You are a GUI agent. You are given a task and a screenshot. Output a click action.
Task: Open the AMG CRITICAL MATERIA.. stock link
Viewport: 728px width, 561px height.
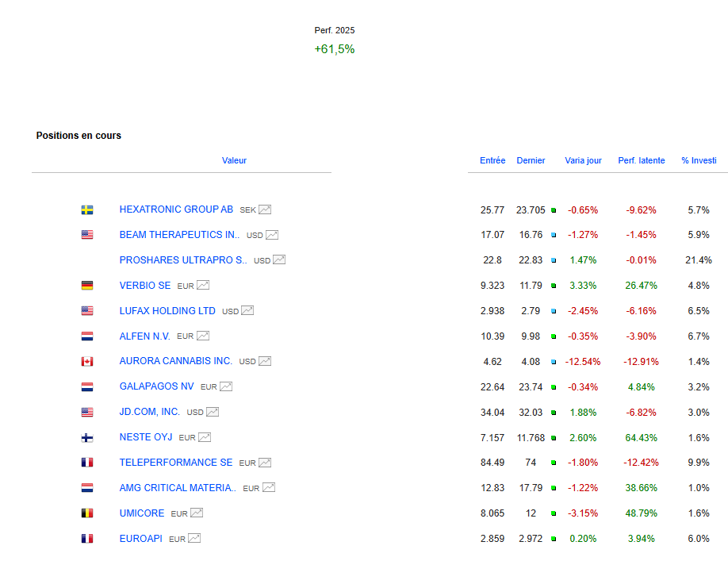178,488
